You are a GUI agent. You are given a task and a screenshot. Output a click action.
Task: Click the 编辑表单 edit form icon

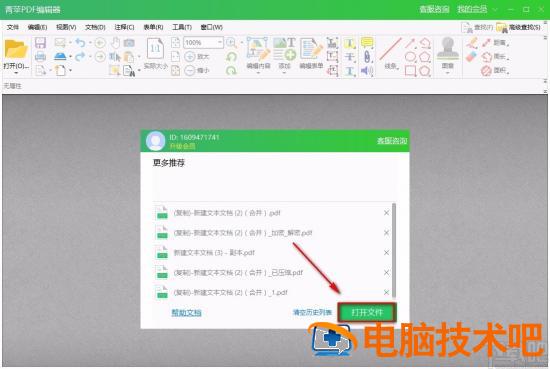point(311,49)
